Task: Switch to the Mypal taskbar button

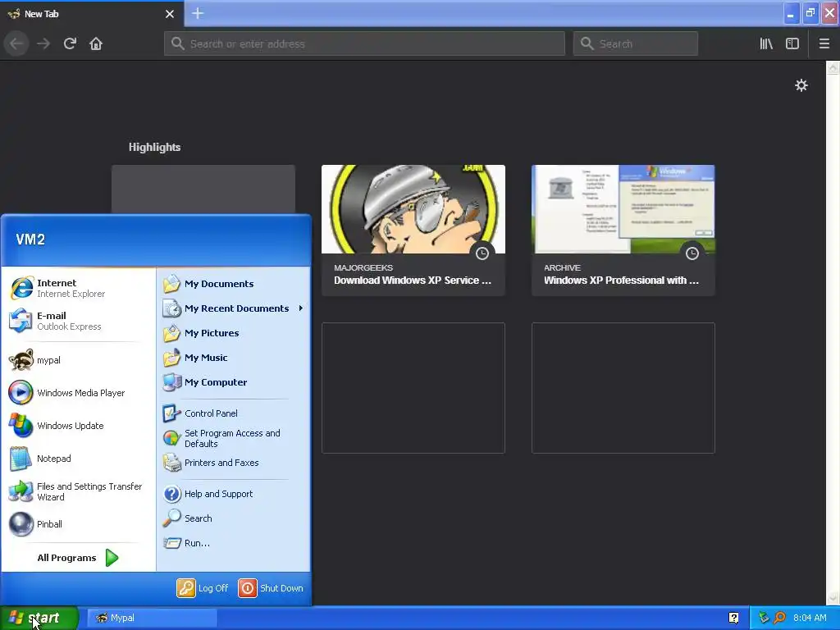Action: pos(152,618)
